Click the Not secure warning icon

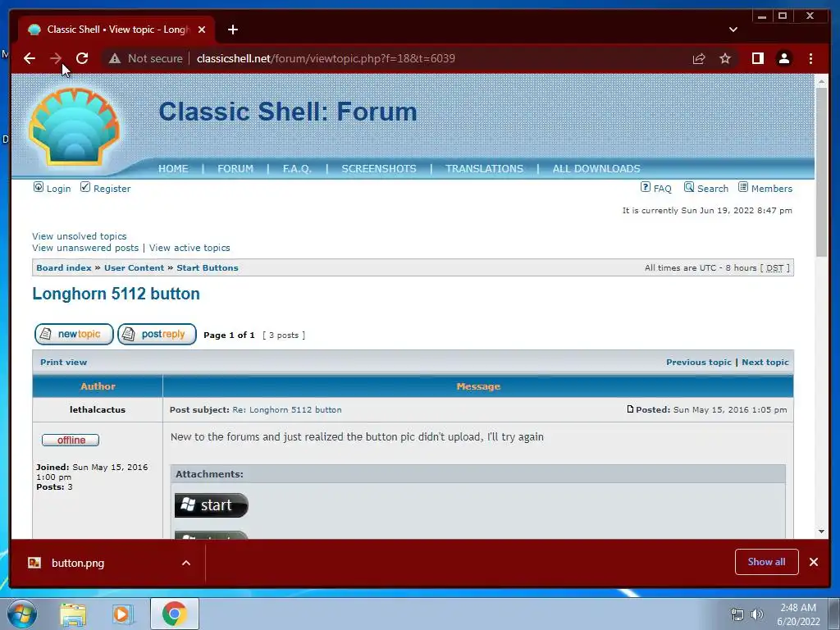(115, 58)
